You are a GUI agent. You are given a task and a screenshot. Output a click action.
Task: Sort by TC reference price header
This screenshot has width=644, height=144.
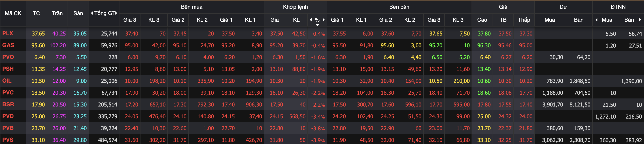36,13
